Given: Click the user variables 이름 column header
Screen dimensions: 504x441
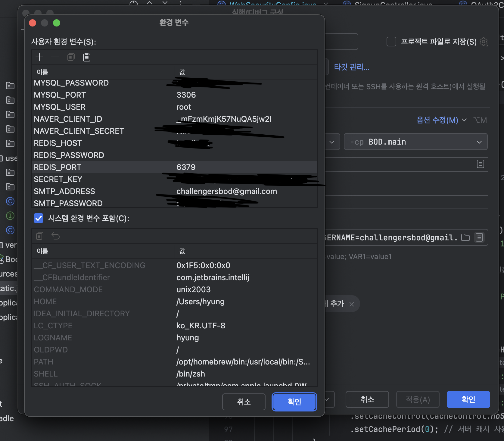Looking at the screenshot, I should 103,72.
